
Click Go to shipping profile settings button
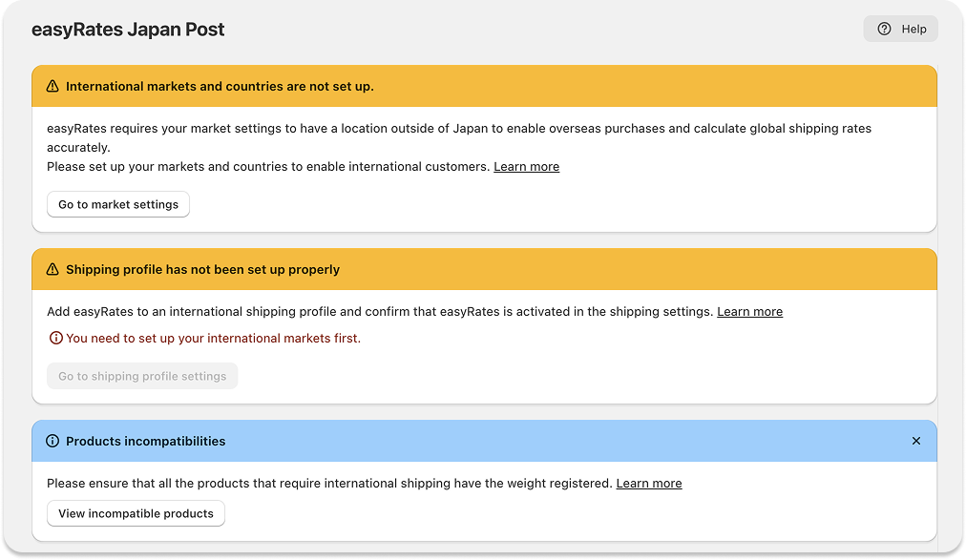click(x=142, y=376)
